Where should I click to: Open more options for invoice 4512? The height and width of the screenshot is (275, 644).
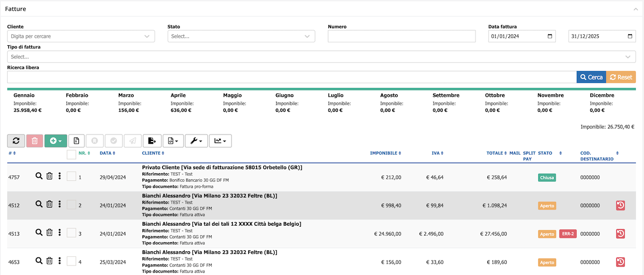tap(59, 204)
